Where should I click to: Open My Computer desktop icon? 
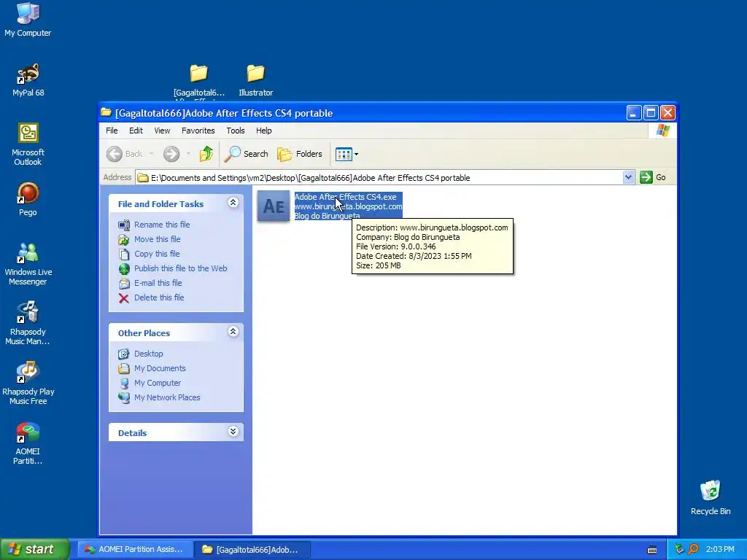pos(28,19)
